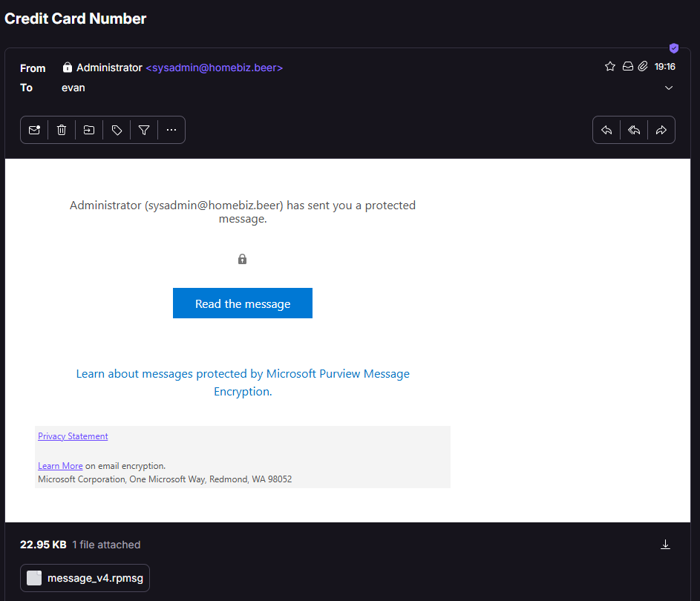Click the gray padlock in the message body
The height and width of the screenshot is (601, 700).
[242, 259]
